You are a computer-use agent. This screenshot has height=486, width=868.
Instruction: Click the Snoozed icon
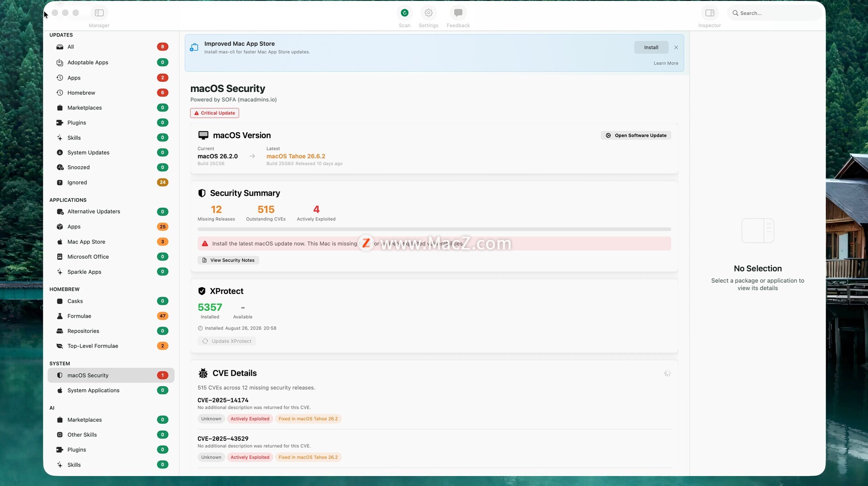[x=60, y=168]
